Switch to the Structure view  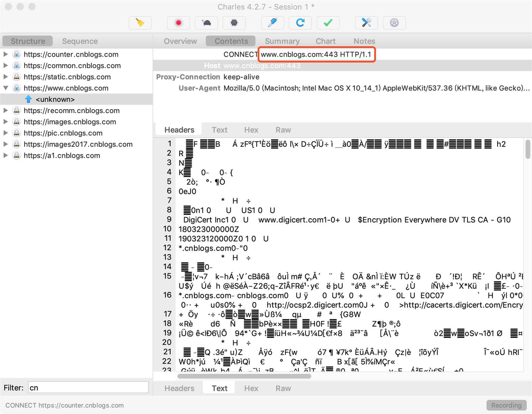(28, 41)
